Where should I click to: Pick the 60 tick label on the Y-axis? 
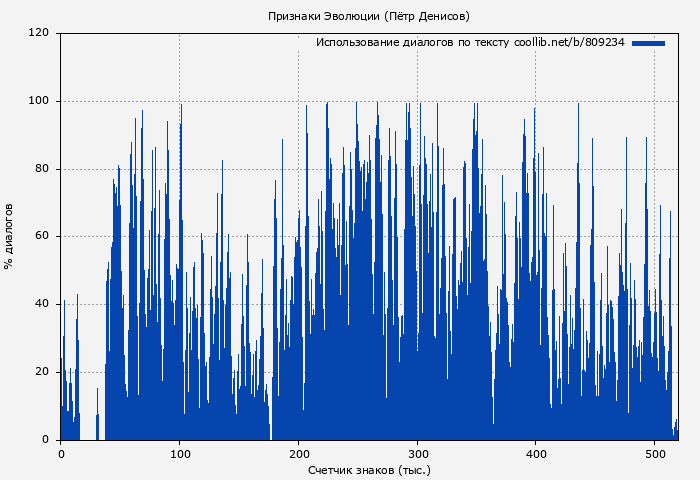point(42,237)
